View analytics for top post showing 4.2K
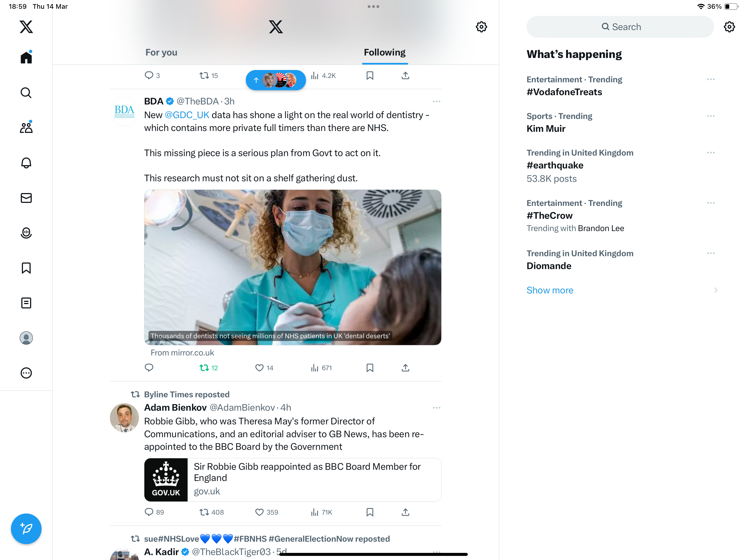The width and height of the screenshot is (747, 560). (x=323, y=75)
